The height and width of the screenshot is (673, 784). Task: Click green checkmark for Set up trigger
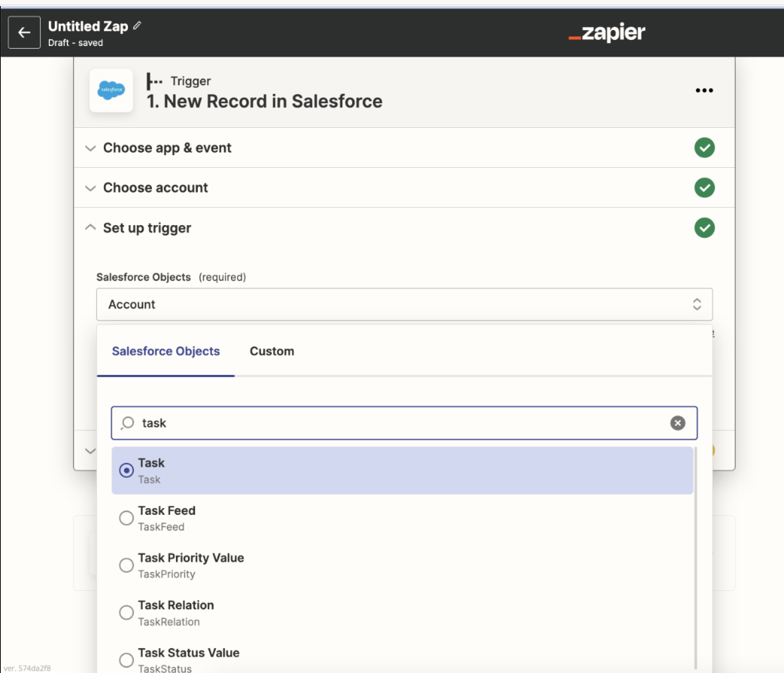click(704, 227)
